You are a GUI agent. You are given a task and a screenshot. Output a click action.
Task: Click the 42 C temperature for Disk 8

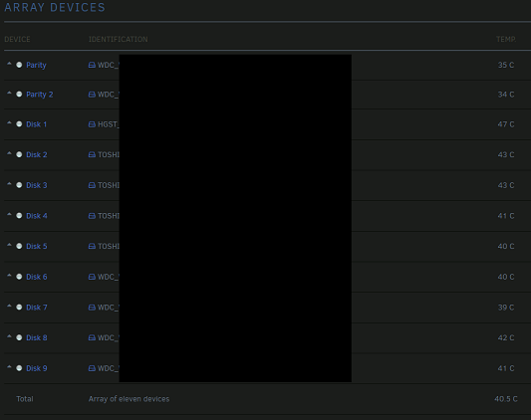coord(506,337)
